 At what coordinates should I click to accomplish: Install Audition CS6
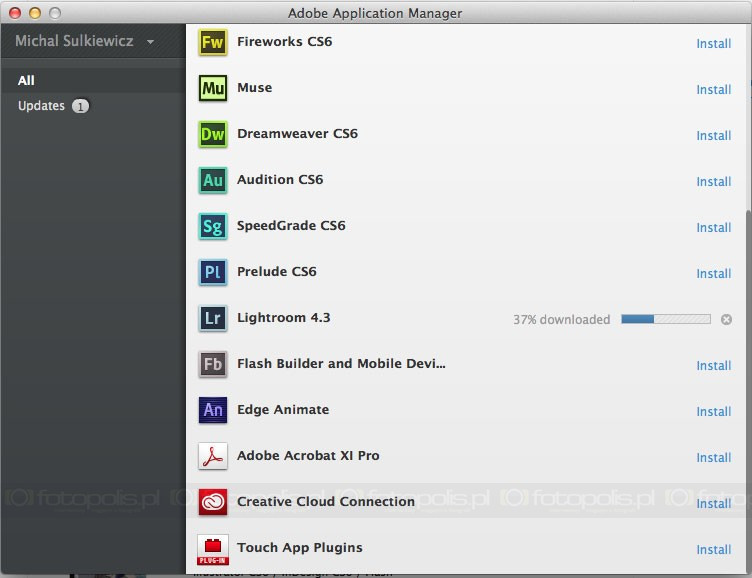tap(714, 182)
